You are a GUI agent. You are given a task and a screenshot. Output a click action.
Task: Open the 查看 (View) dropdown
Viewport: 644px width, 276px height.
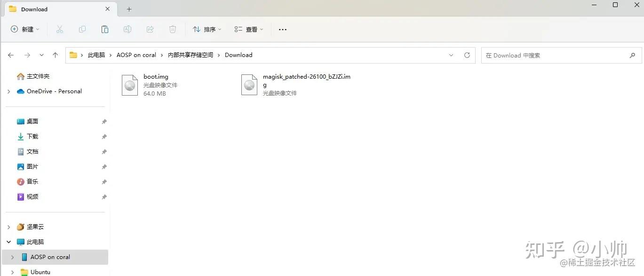tap(248, 29)
